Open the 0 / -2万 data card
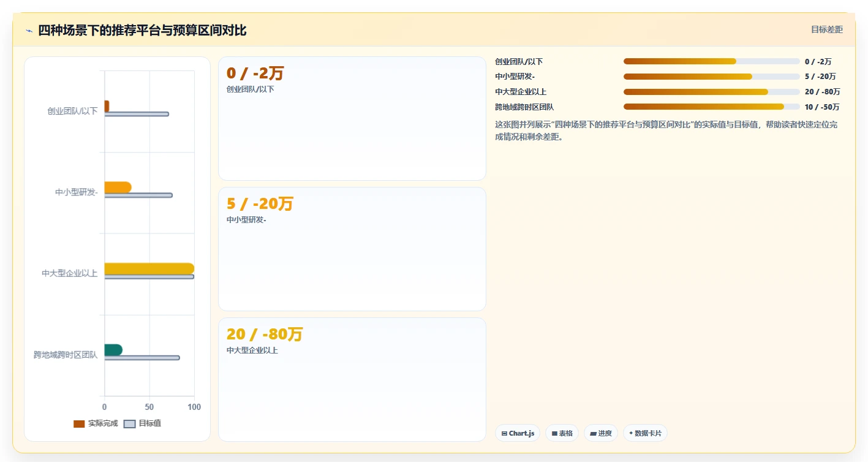This screenshot has width=868, height=462. [352, 118]
